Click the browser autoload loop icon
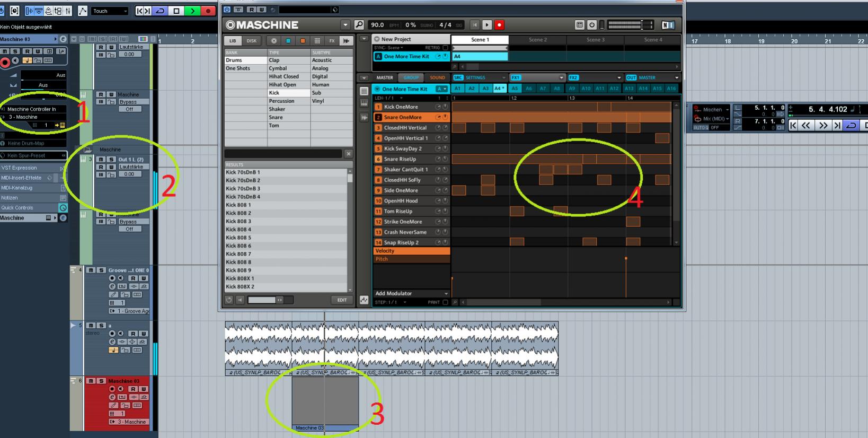Screen dimensions: 868x438 pos(229,300)
